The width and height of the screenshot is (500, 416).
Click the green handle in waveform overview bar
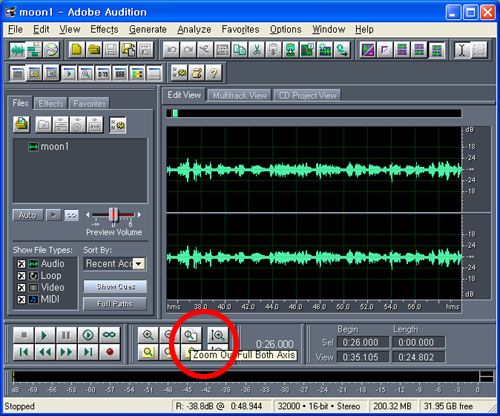[x=175, y=113]
